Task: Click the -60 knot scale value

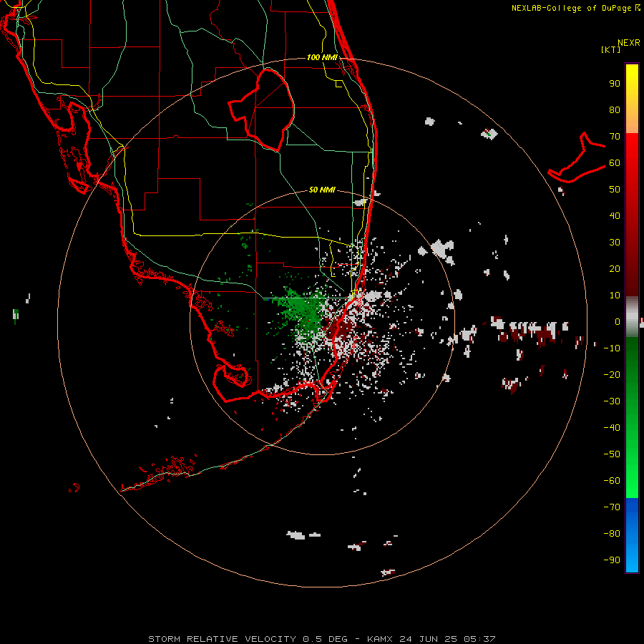Action: (x=612, y=481)
